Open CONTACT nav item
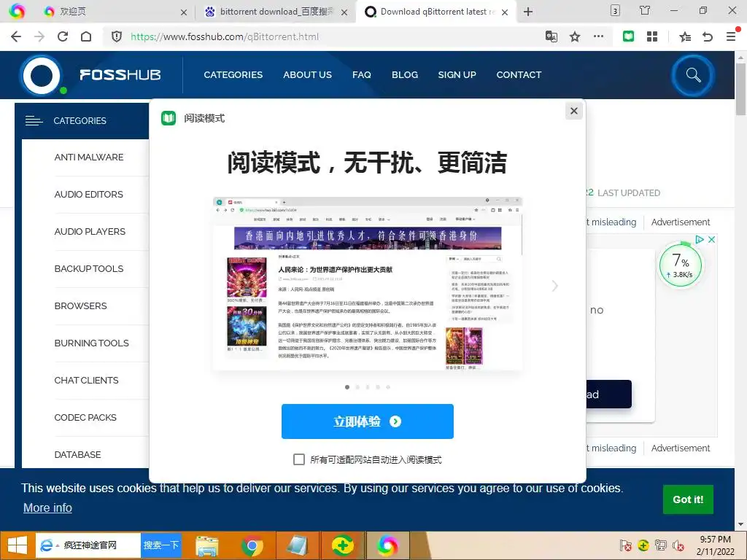Image resolution: width=747 pixels, height=560 pixels. tap(519, 75)
